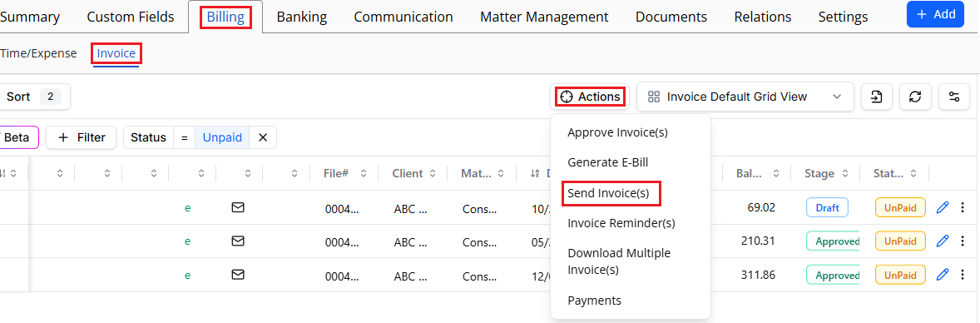Open more options for 210.31 invoice
Viewport: 980px width, 323px height.
coord(963,241)
